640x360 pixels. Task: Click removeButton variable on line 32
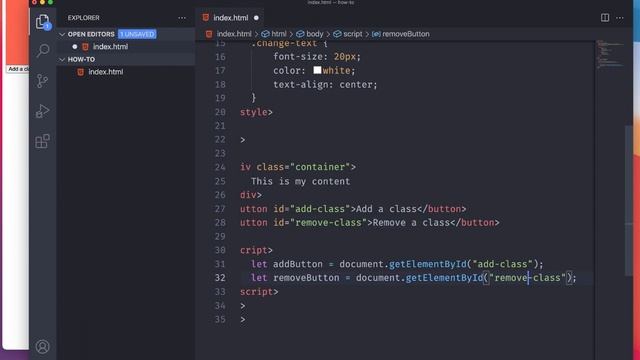pos(306,278)
